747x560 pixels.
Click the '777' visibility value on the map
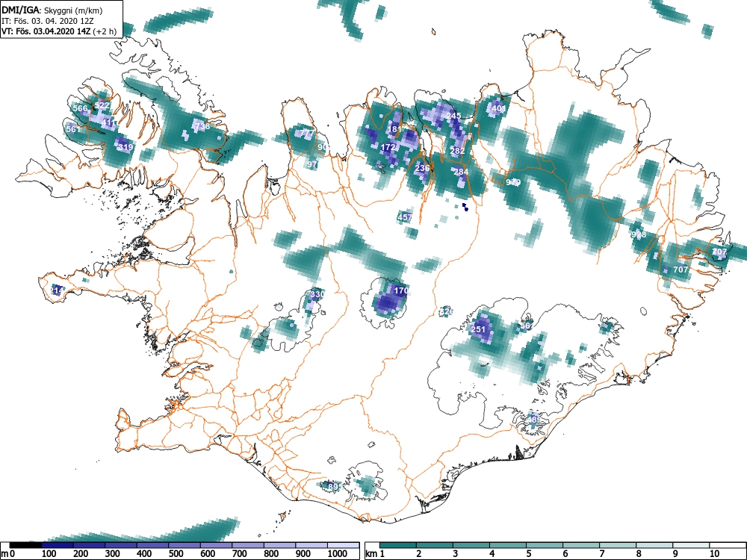[x=307, y=133]
